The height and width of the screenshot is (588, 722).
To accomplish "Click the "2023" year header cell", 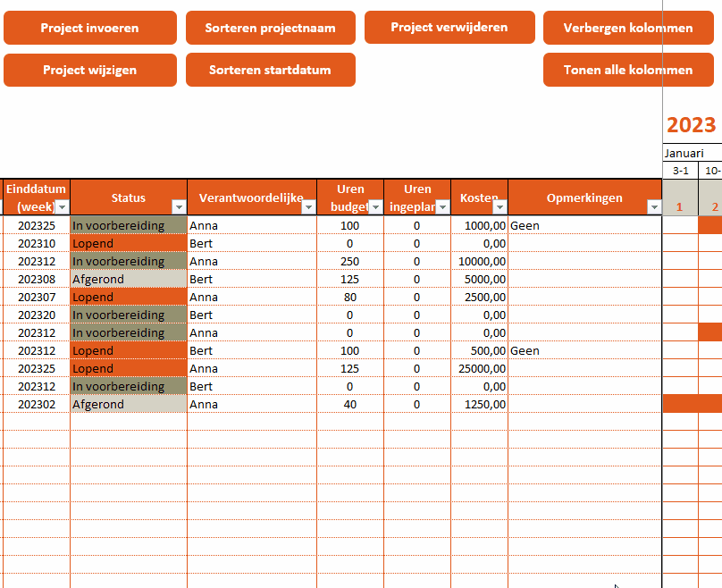I will (691, 125).
